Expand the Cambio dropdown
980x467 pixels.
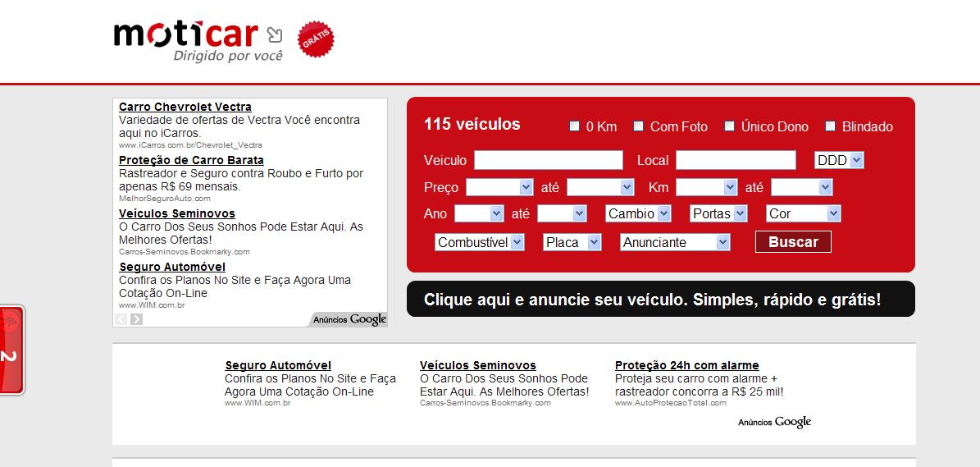[638, 214]
